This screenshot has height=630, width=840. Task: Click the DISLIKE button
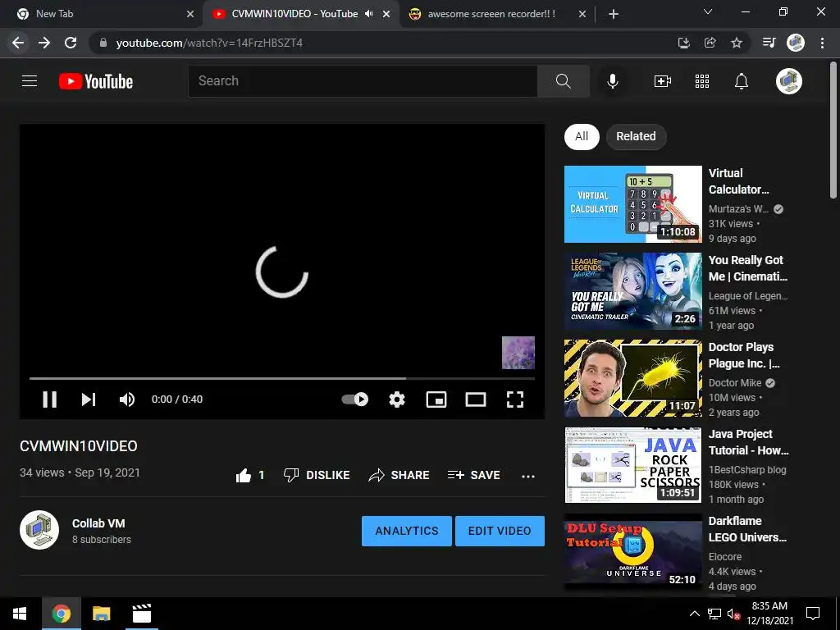click(317, 475)
